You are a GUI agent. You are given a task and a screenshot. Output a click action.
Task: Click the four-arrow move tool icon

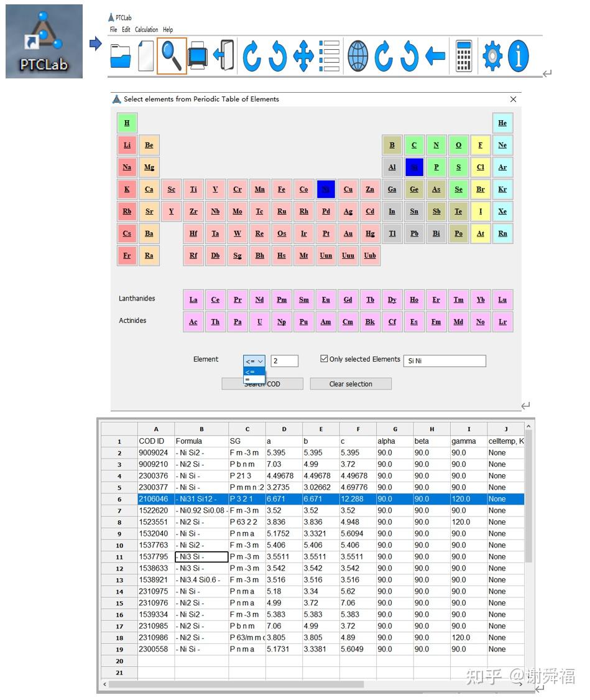pyautogui.click(x=303, y=56)
